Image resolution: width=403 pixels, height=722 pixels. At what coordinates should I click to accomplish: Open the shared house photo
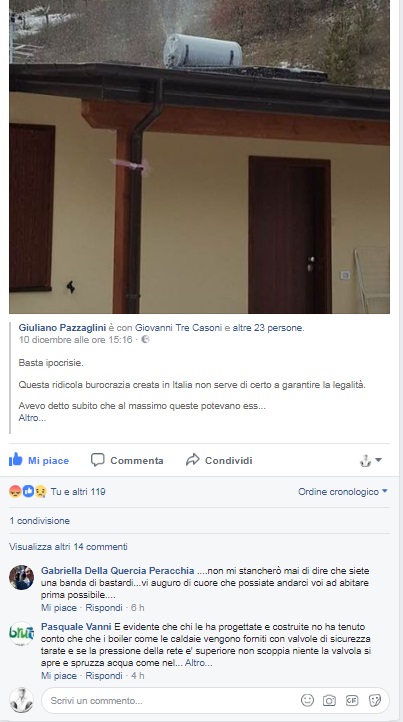(x=199, y=157)
